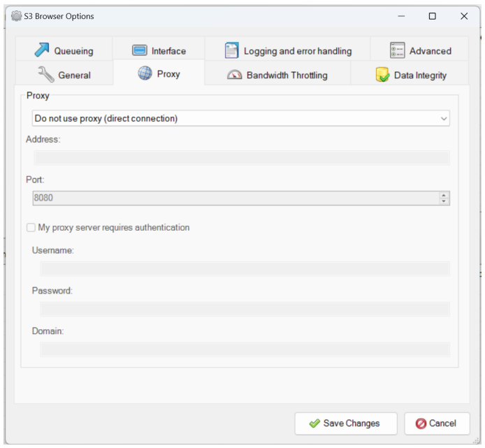The height and width of the screenshot is (448, 485).
Task: Enable proxy server requires authentication checkbox
Action: [31, 227]
